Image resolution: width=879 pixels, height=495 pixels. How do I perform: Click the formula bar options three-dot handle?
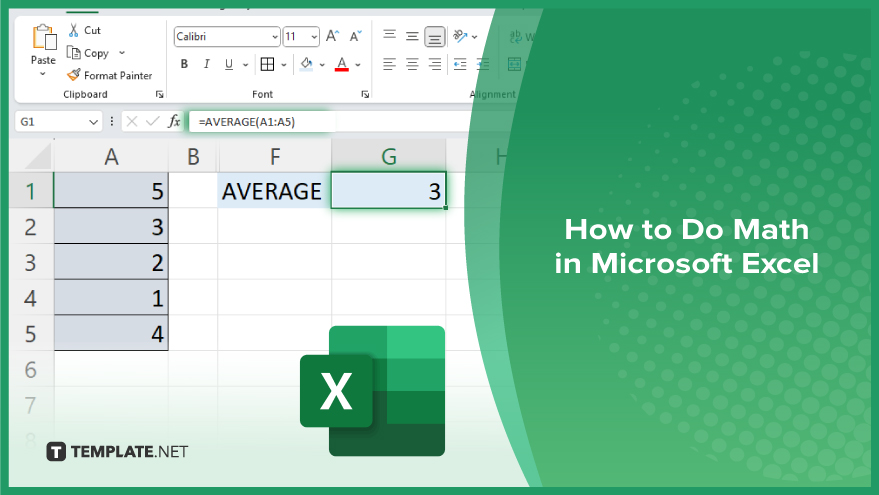(112, 121)
